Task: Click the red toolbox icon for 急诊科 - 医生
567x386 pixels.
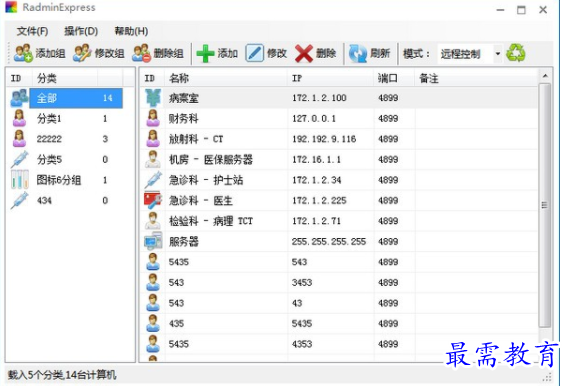Action: pos(153,200)
